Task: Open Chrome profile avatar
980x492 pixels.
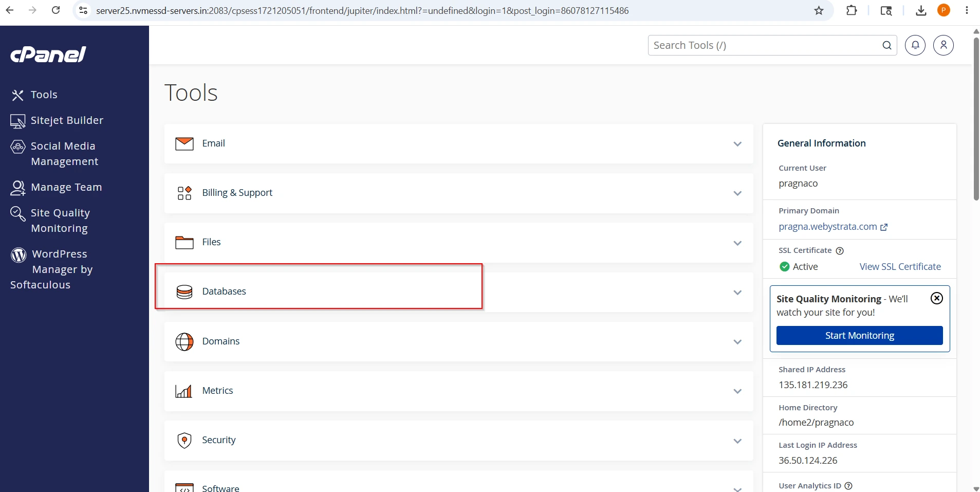Action: pyautogui.click(x=944, y=10)
